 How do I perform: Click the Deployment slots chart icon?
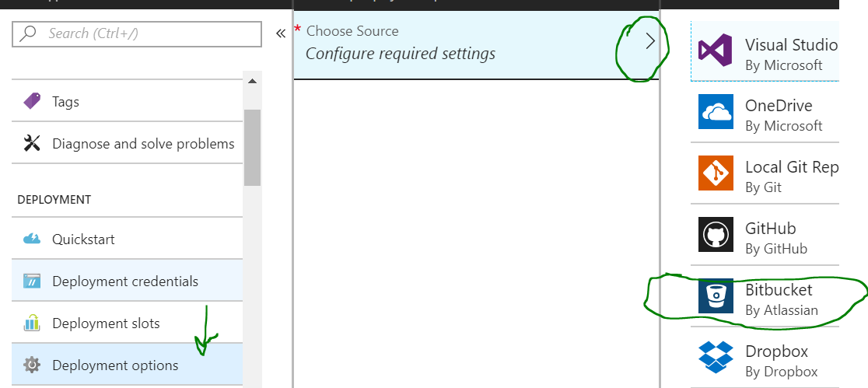(x=32, y=323)
